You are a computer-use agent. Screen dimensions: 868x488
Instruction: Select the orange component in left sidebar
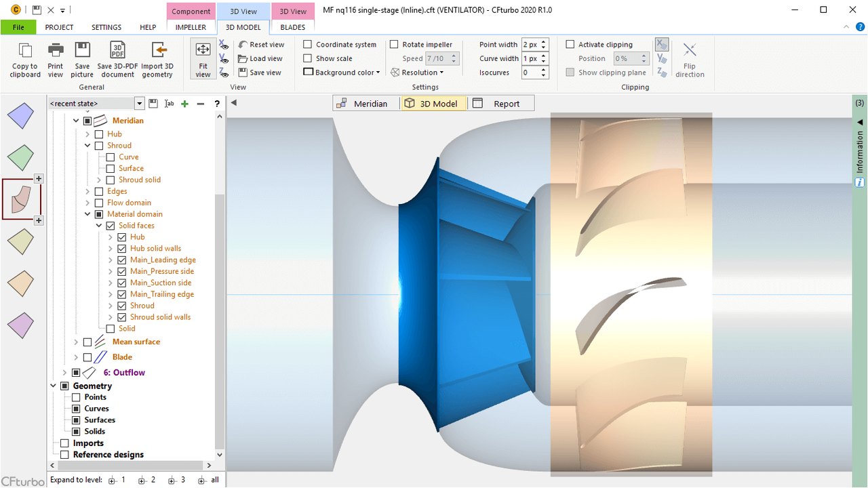pos(20,283)
